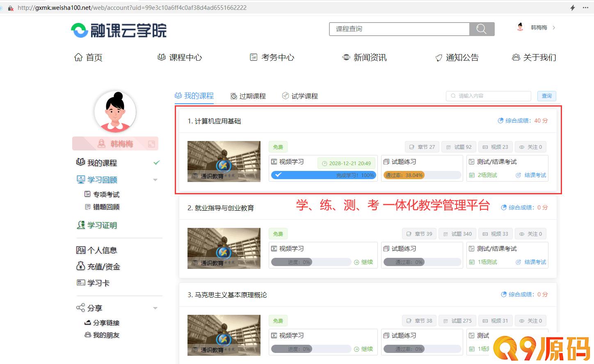Click 综合成绩 40 分 score
Viewport: 594px width, 364px height.
pyautogui.click(x=523, y=121)
